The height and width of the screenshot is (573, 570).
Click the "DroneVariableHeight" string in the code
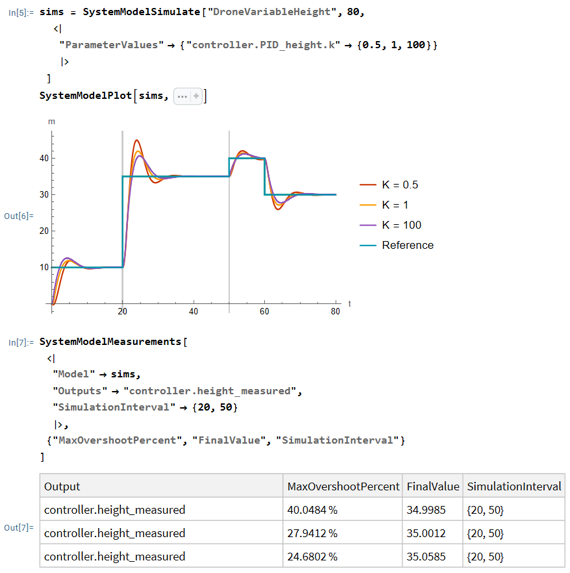[272, 12]
